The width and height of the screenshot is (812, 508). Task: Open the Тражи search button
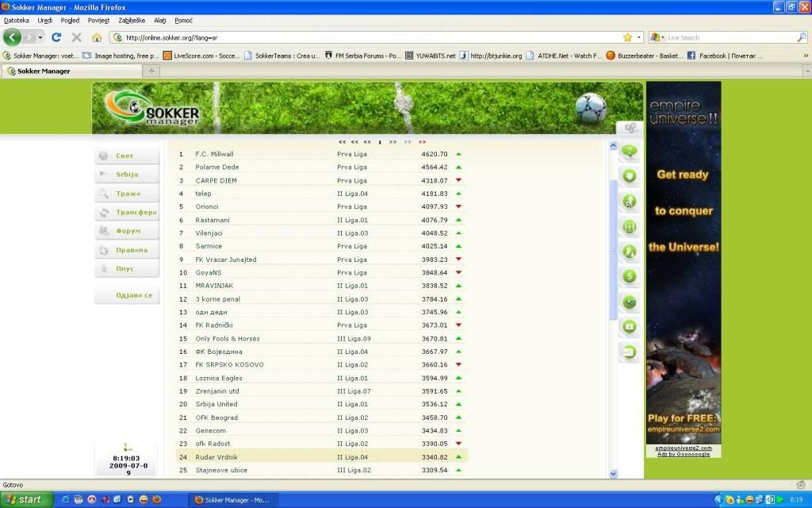click(x=127, y=194)
